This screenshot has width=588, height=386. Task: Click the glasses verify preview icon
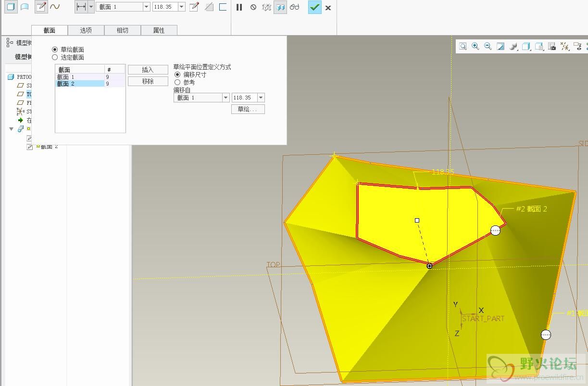tap(294, 7)
